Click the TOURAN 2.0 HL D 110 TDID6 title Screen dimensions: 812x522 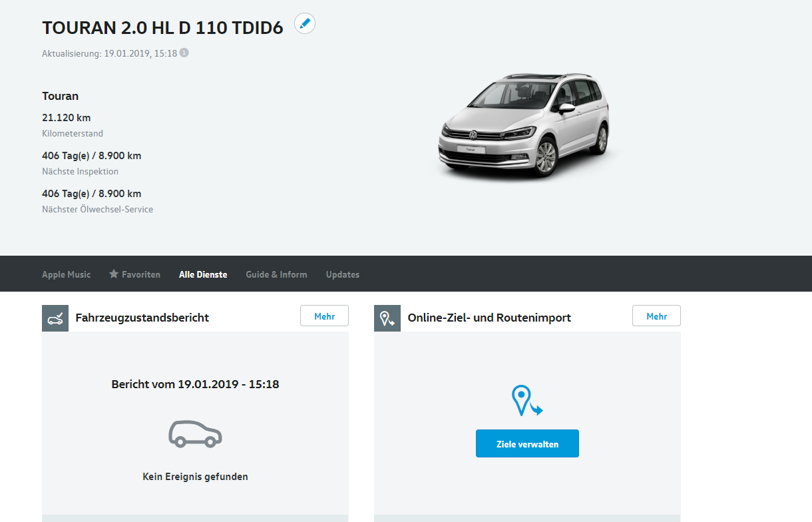(162, 27)
